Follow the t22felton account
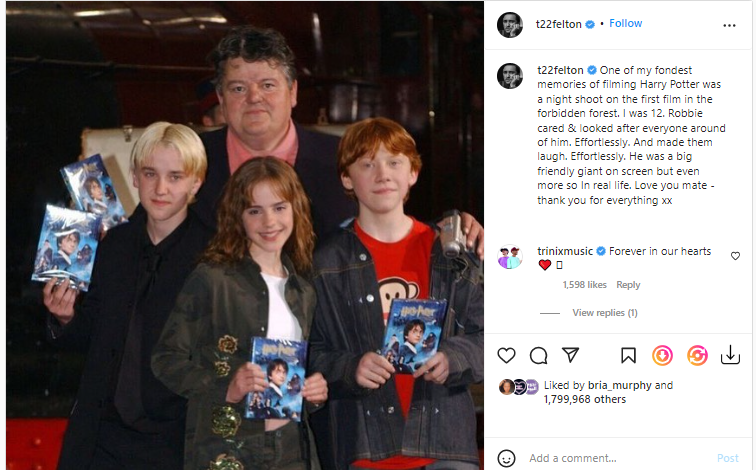 click(x=625, y=24)
